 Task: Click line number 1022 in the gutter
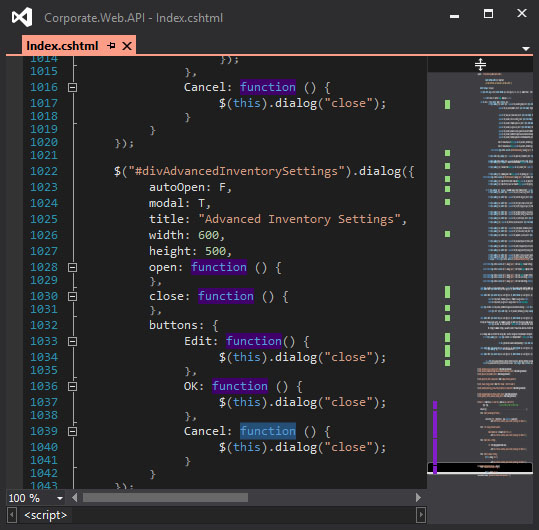(44, 171)
